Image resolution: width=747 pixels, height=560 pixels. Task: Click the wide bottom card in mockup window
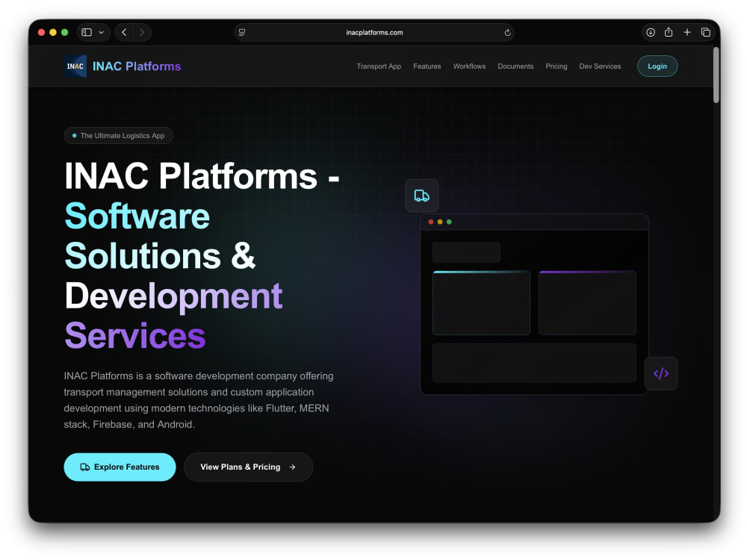[534, 363]
